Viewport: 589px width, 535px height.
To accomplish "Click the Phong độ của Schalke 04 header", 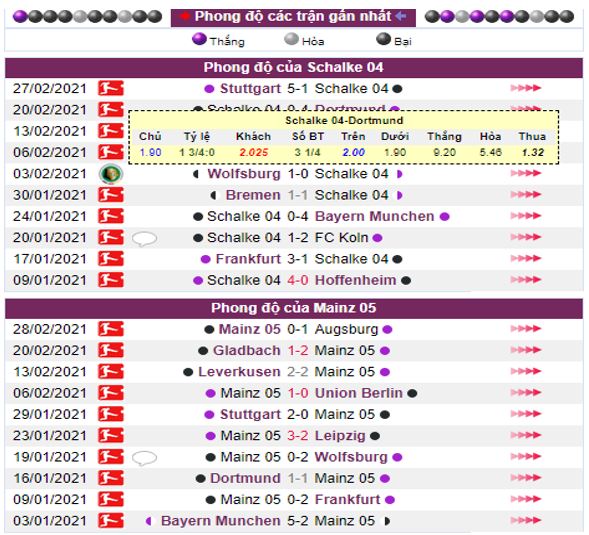I will coord(294,68).
